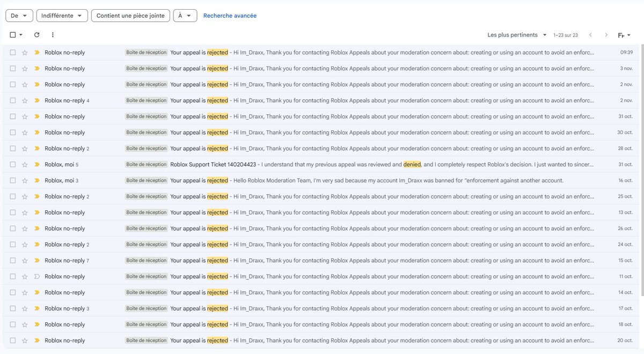644x354 pixels.
Task: Open 'Recherche avancée' link
Action: pos(230,16)
